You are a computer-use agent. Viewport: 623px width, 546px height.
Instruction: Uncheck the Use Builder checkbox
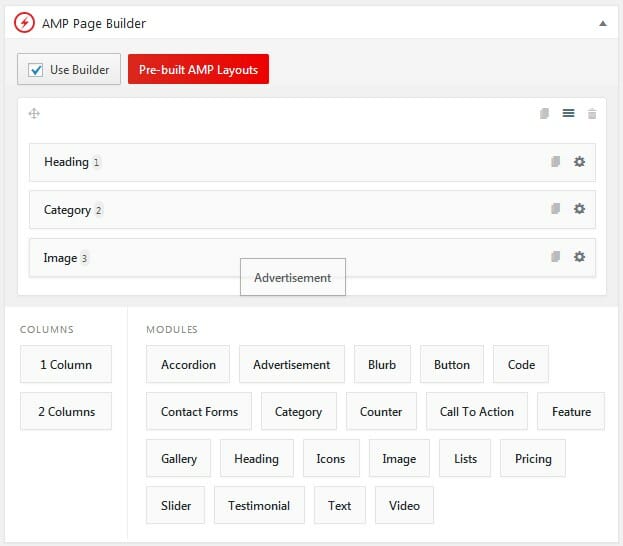click(x=36, y=70)
